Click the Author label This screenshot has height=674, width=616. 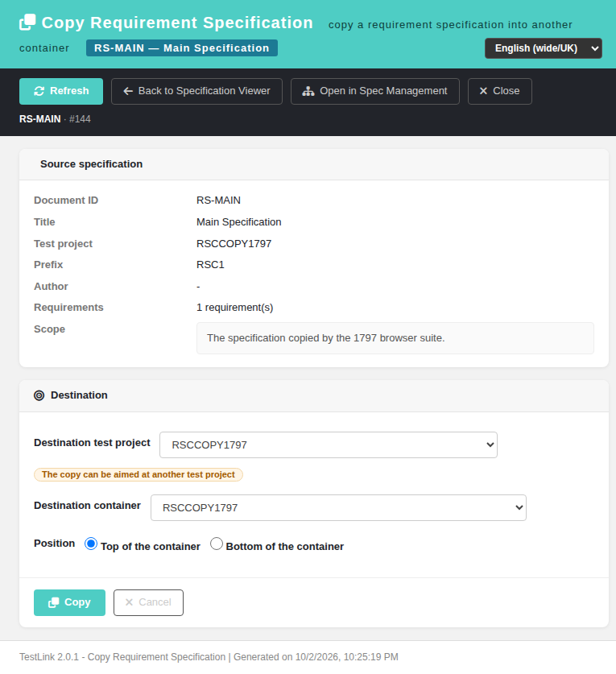pyautogui.click(x=51, y=287)
